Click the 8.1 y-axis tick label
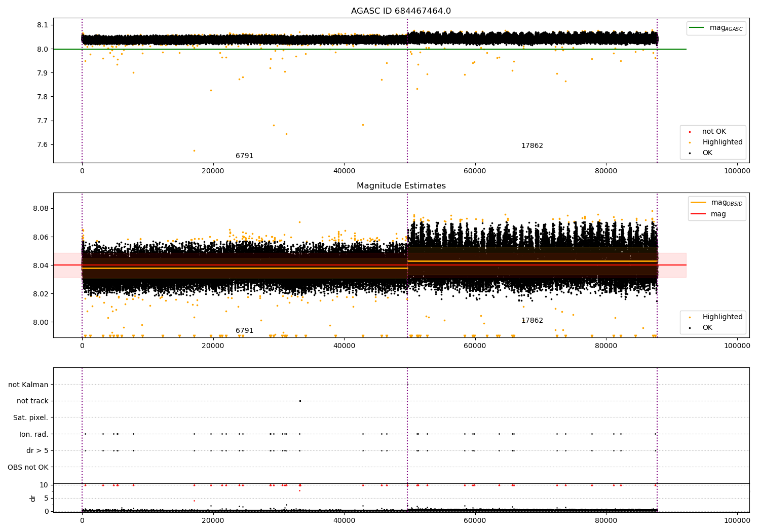Screen dimensions: 760x532 click(43, 25)
